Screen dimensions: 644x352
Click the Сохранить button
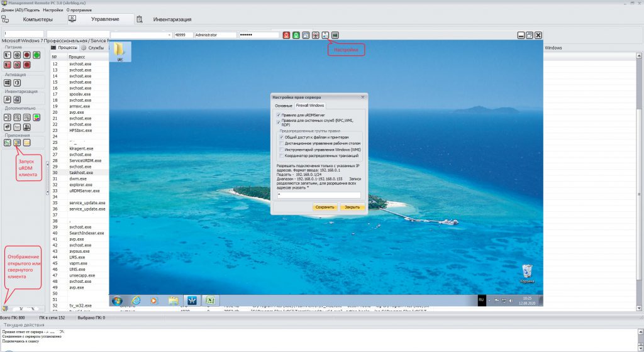(x=325, y=207)
